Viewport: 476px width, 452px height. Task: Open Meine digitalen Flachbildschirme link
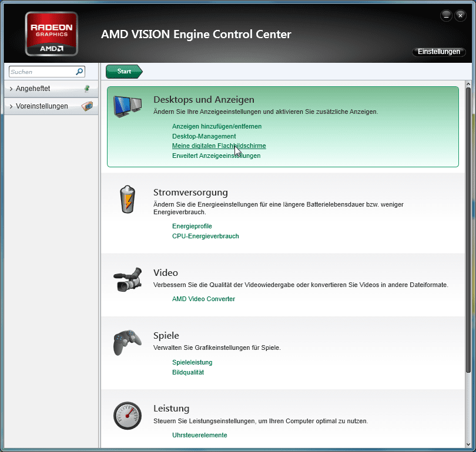click(x=219, y=146)
